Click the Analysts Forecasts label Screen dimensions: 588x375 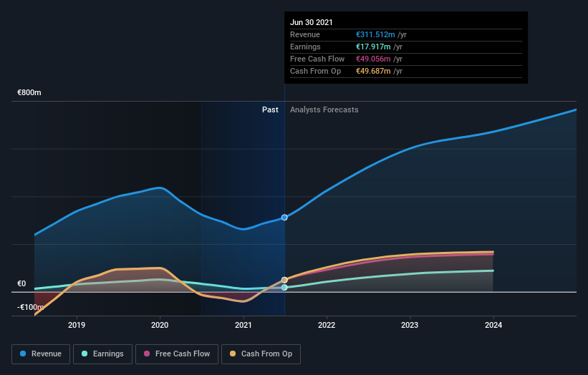[324, 109]
